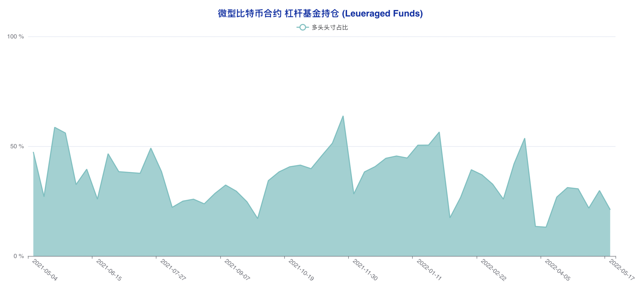
Task: Click the 2021-10-19 date label
Action: [301, 270]
